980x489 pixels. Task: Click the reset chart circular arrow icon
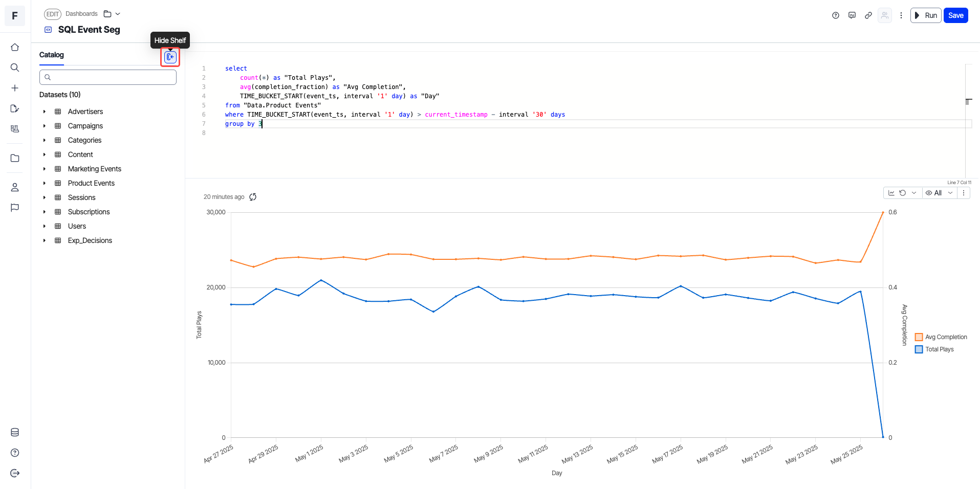[x=903, y=193]
